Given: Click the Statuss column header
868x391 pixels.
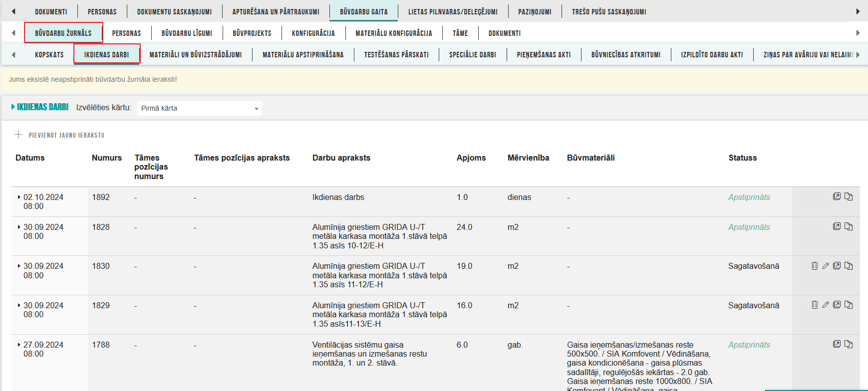Looking at the screenshot, I should click(x=743, y=158).
